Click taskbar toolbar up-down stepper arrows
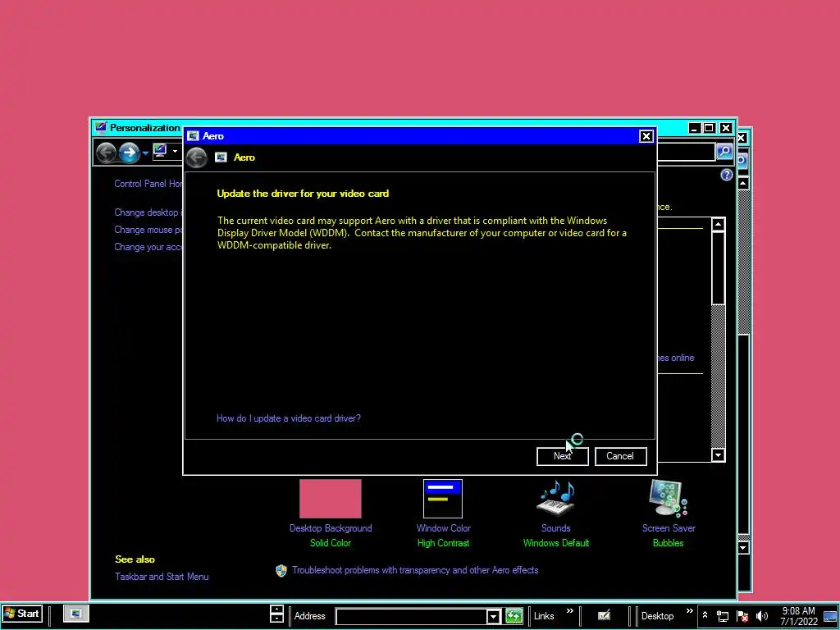The height and width of the screenshot is (630, 840). (276, 614)
